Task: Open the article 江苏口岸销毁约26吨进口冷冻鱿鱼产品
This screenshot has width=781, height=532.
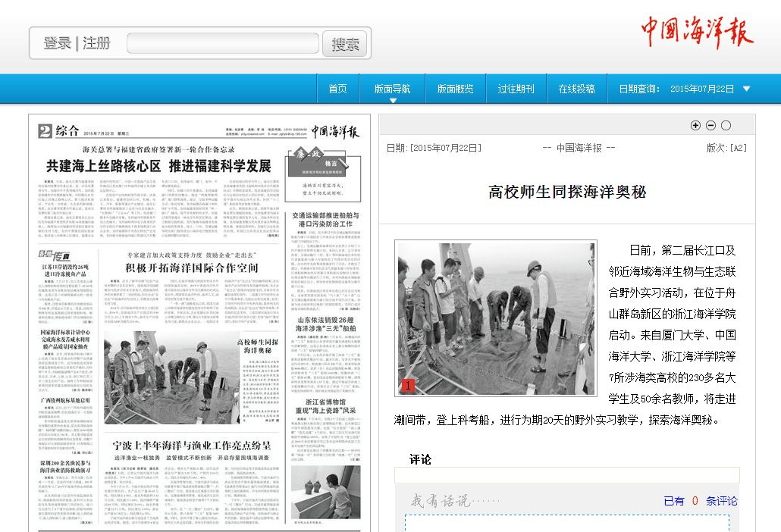Action: tap(65, 271)
